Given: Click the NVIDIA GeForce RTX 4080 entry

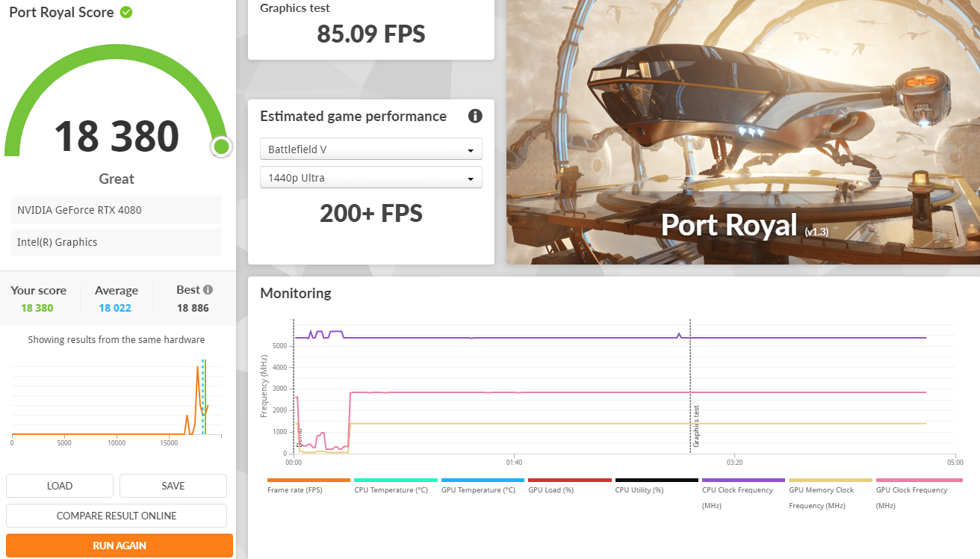Looking at the screenshot, I should (117, 210).
